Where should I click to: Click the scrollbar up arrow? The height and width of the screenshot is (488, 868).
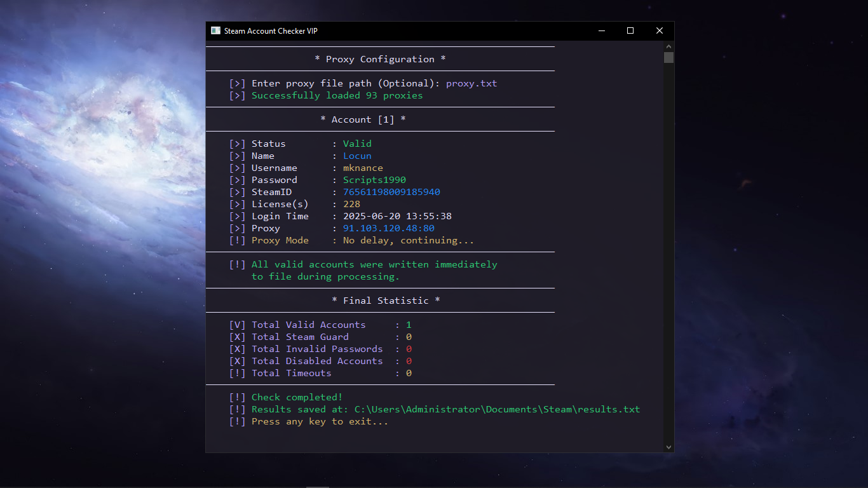pos(668,46)
